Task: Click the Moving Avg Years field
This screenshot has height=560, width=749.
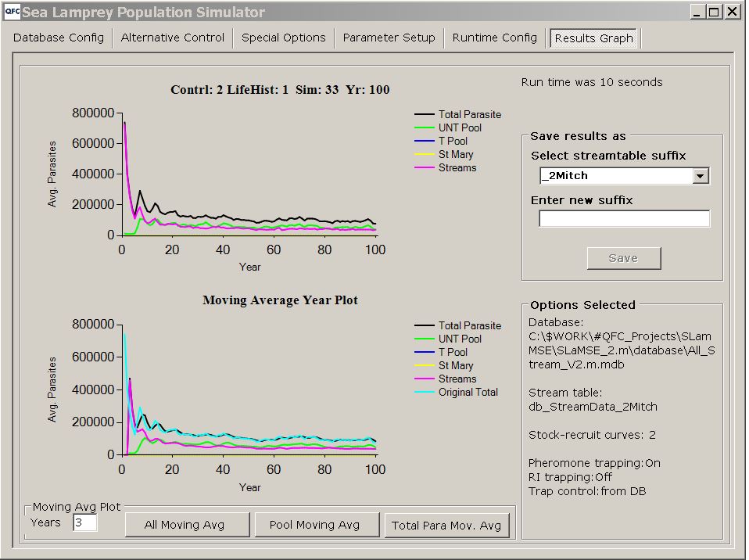Action: pyautogui.click(x=84, y=522)
